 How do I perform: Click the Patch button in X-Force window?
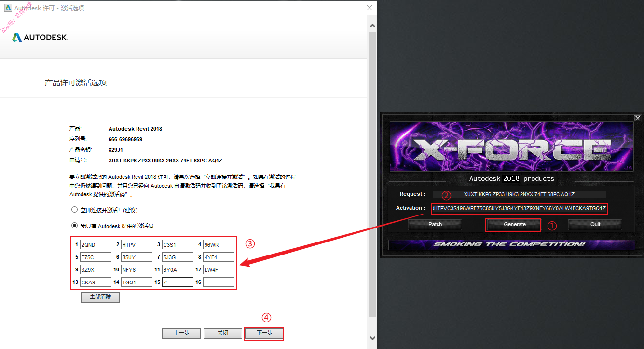435,224
